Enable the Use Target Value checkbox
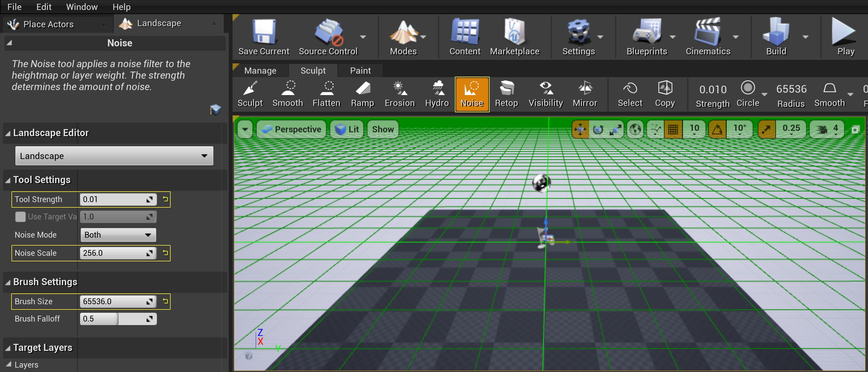The width and height of the screenshot is (868, 372). (21, 217)
